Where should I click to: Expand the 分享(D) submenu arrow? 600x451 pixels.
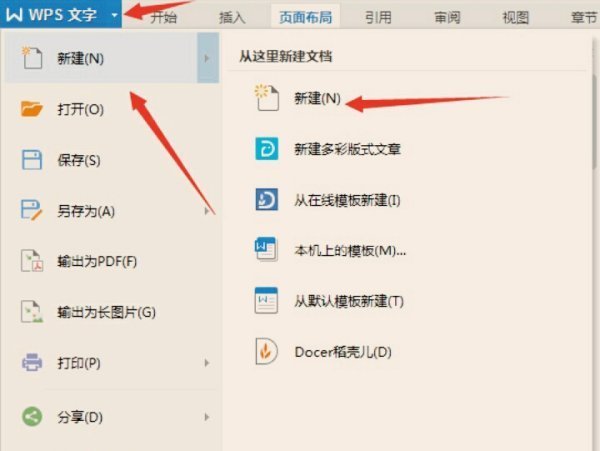point(207,416)
